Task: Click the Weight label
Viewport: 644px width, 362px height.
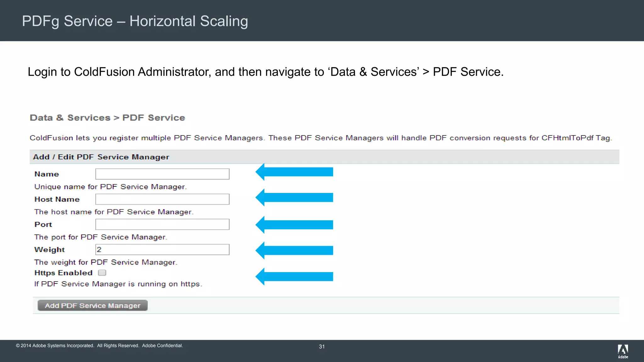Action: 49,250
